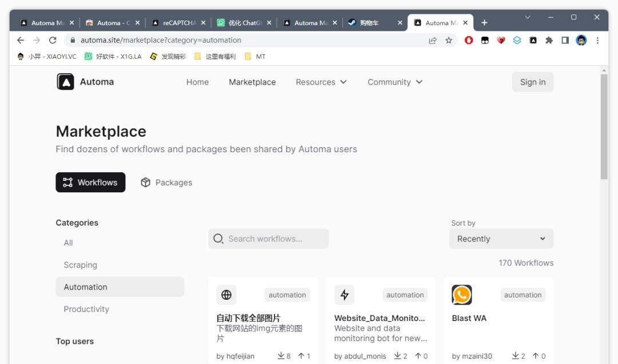Click the lightning bolt icon on Website_Data_Monitor card

(344, 295)
